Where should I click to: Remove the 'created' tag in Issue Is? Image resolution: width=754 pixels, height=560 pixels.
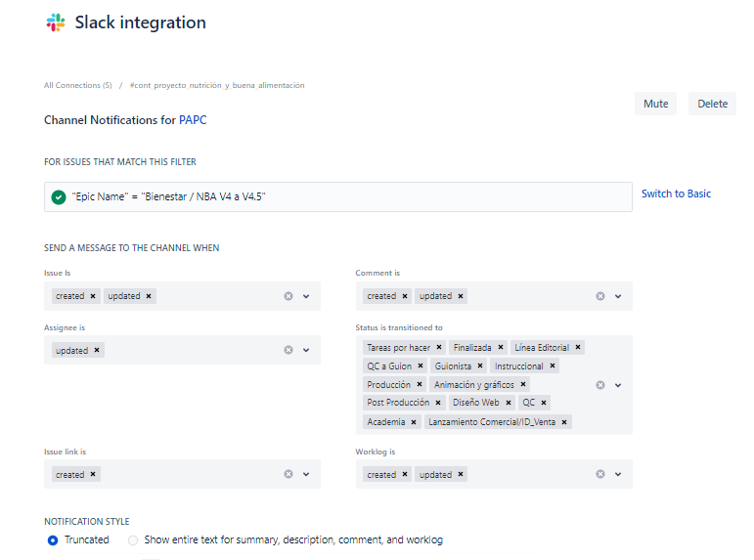coord(93,296)
